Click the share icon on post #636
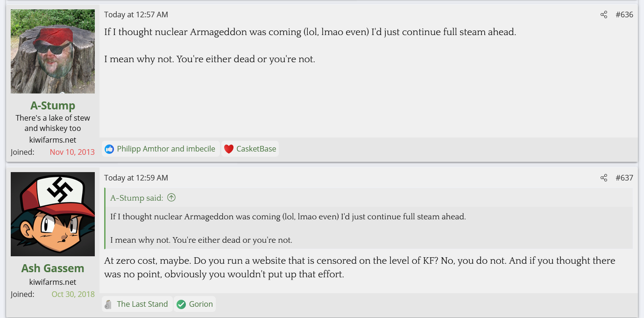 point(604,15)
